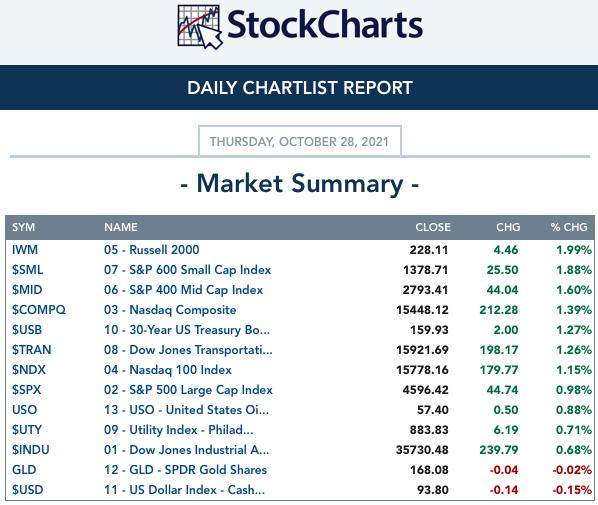Click the SYM column header
598x505 pixels.
click(23, 227)
